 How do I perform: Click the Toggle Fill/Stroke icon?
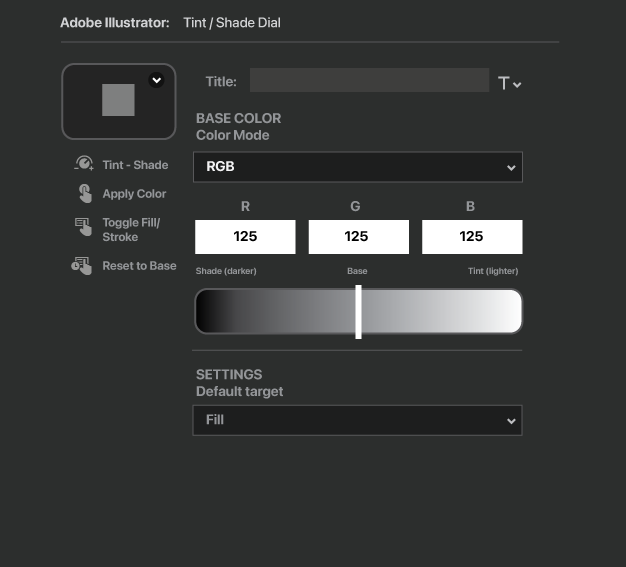point(83,226)
